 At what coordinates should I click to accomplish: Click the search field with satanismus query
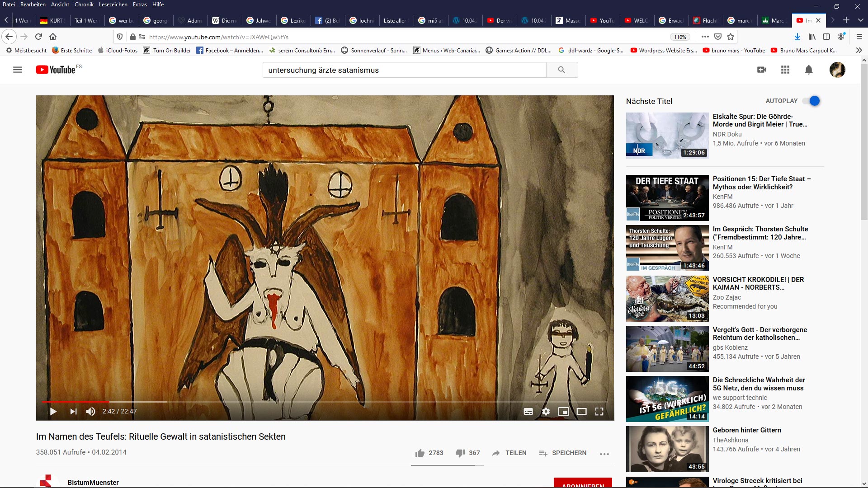point(404,70)
